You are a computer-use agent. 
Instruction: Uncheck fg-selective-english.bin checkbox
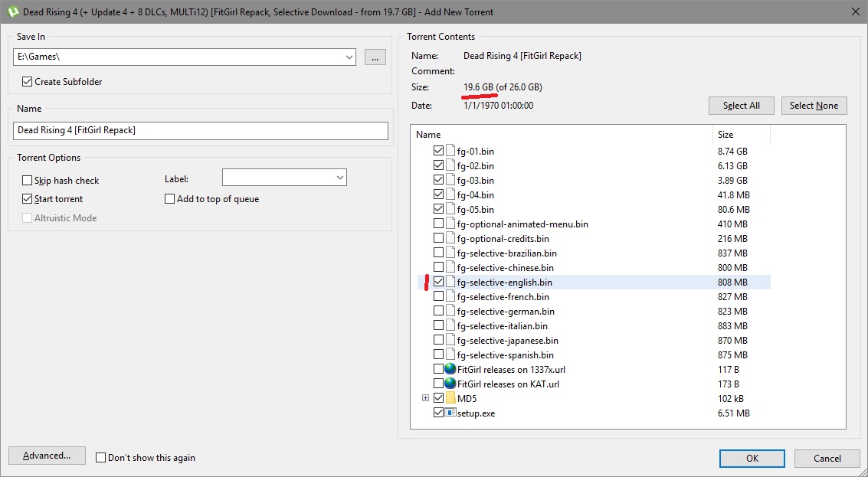[438, 283]
